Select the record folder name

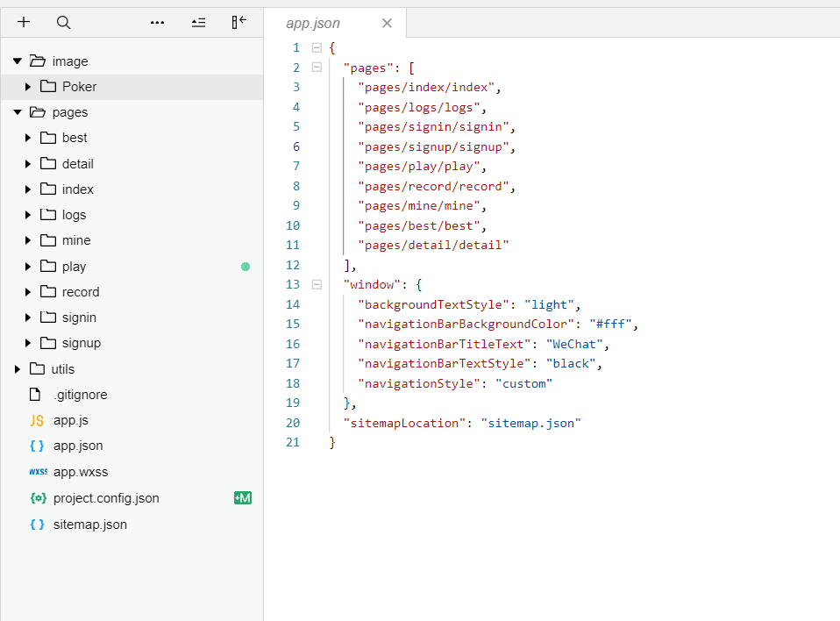pos(81,292)
